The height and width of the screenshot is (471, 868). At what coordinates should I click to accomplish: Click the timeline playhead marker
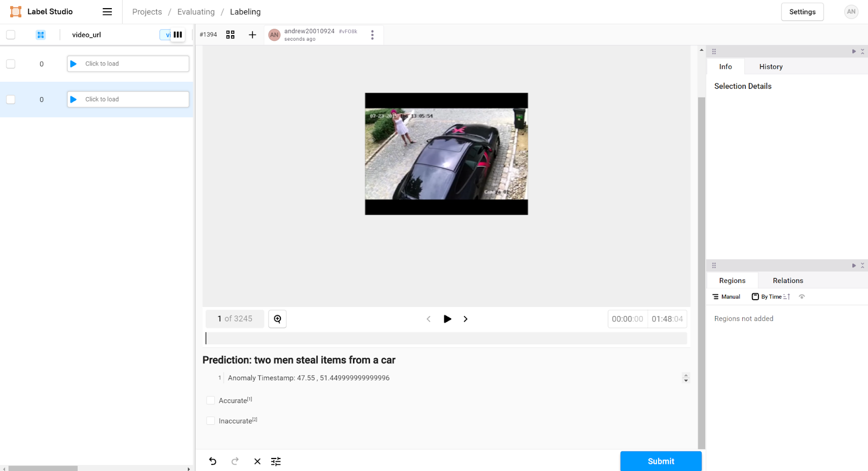click(x=206, y=338)
